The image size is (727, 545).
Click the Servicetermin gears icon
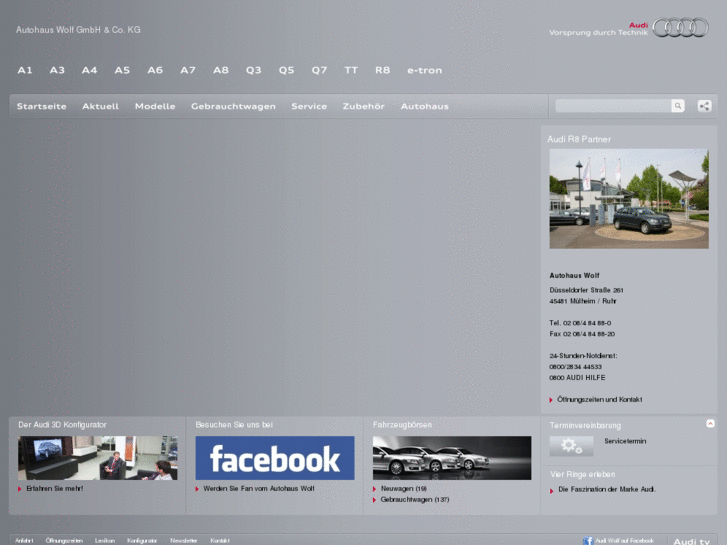pyautogui.click(x=571, y=446)
